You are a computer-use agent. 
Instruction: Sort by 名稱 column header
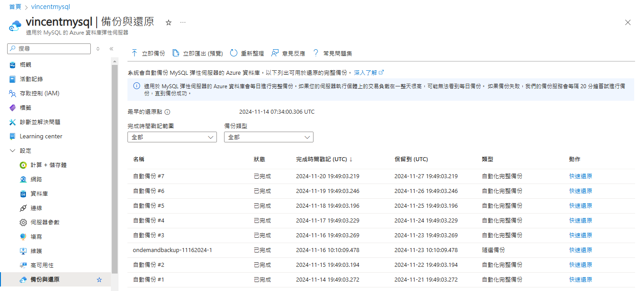pos(139,159)
